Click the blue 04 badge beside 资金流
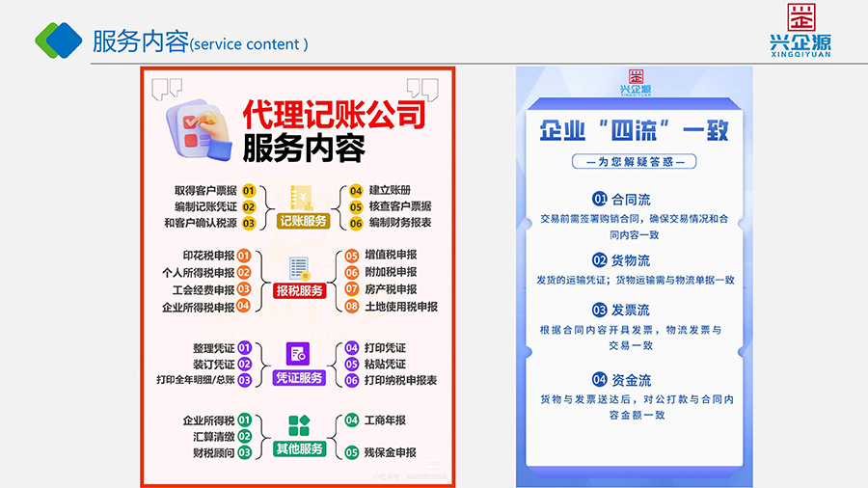868x488 pixels. point(599,379)
